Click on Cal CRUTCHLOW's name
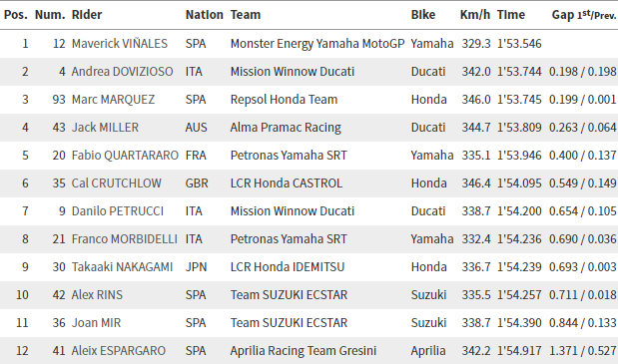This screenshot has height=364, width=618. click(116, 182)
